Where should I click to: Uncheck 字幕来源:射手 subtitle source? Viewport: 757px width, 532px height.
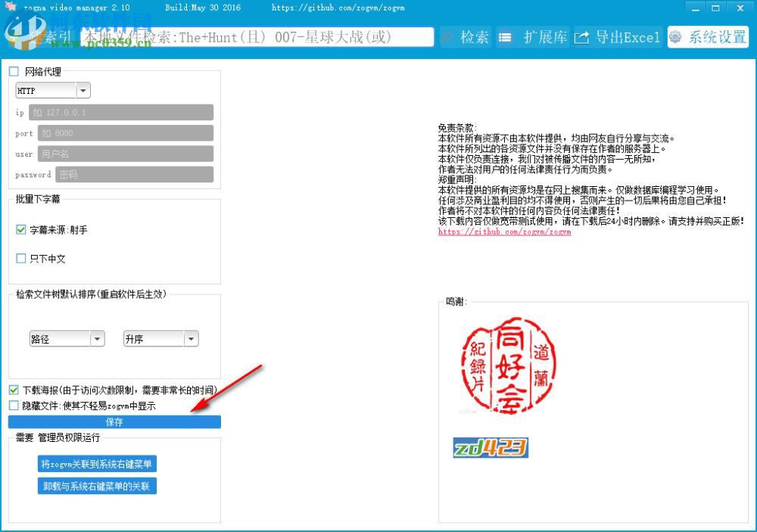tap(20, 231)
